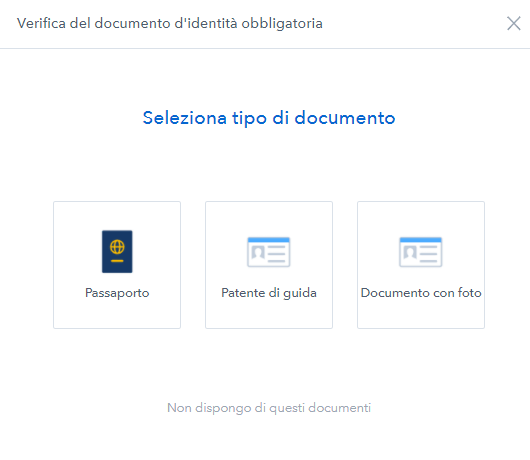530x460 pixels.
Task: Open Non dispongo di questi documenti link
Action: pyautogui.click(x=269, y=408)
